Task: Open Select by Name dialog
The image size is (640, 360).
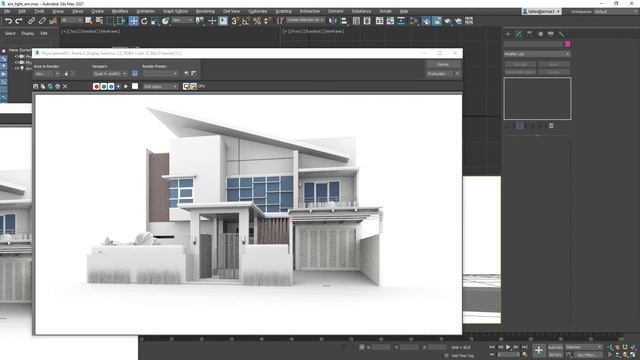Action: [99, 21]
